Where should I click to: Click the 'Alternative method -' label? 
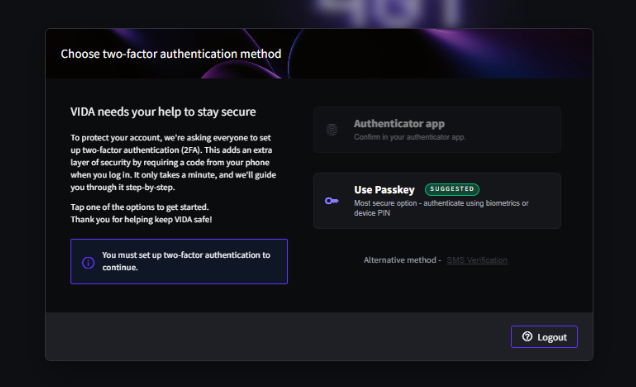coord(402,260)
